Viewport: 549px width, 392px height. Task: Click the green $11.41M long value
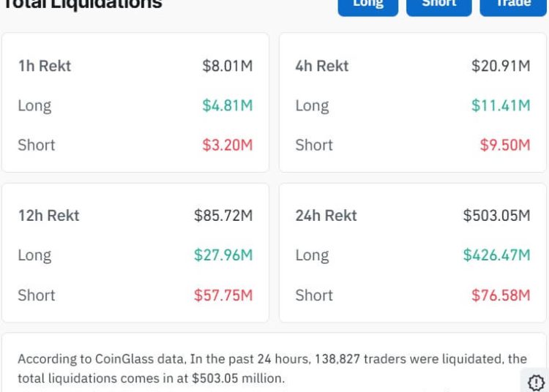point(501,105)
